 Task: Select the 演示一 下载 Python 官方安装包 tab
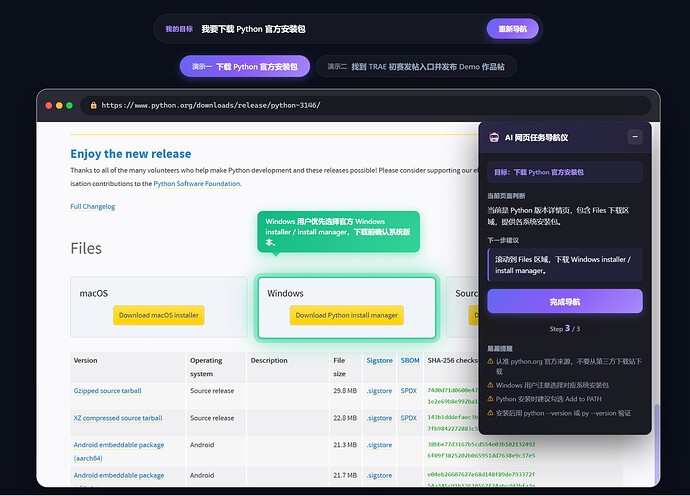click(245, 66)
